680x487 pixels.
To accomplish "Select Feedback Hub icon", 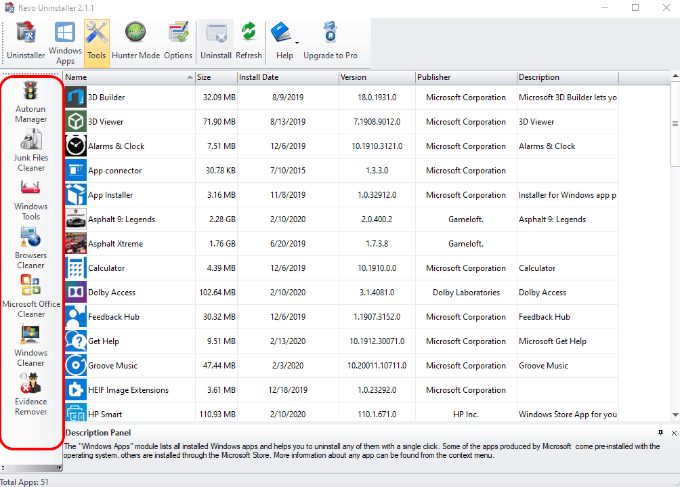I will click(76, 317).
